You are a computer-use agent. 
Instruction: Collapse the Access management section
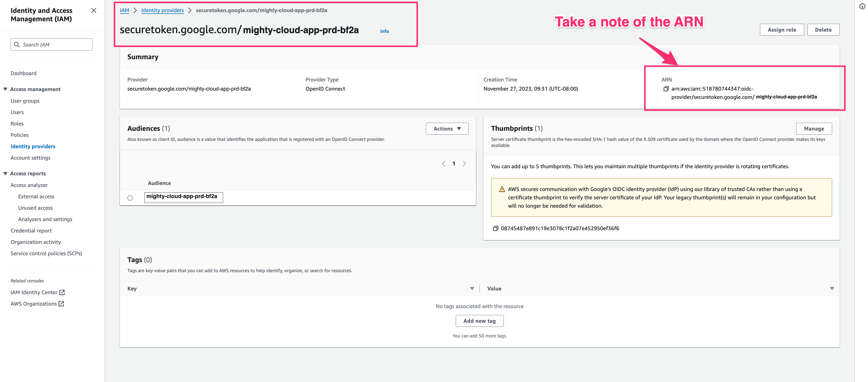pyautogui.click(x=5, y=89)
